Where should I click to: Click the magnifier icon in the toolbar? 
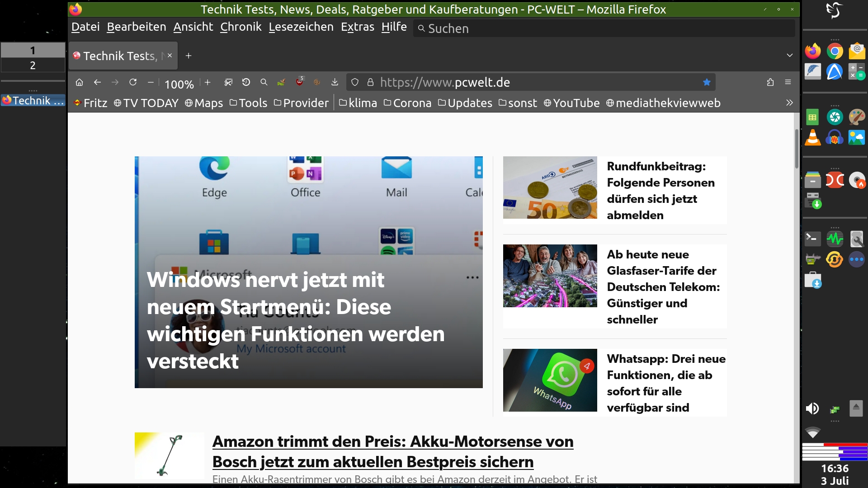[x=264, y=82]
